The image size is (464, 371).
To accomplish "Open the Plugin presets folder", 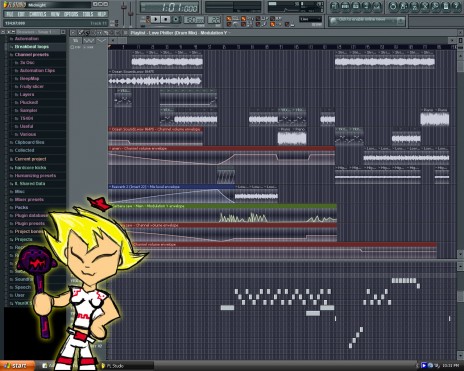I will coord(29,224).
